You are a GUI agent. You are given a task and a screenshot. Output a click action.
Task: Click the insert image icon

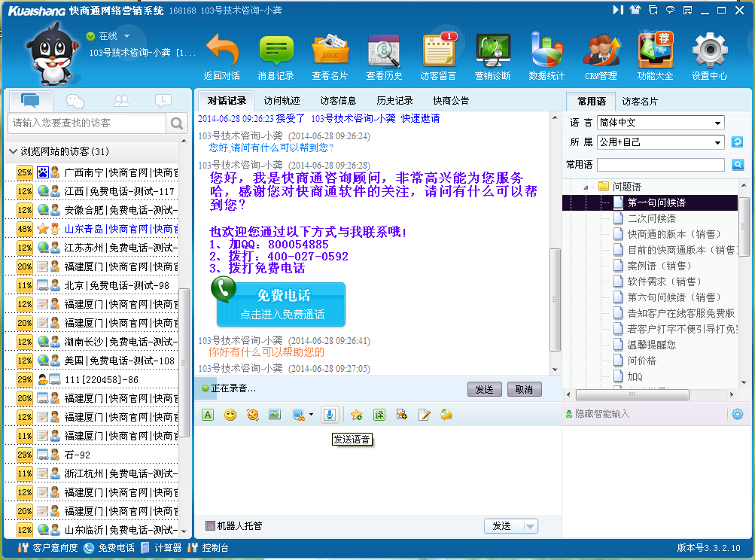(275, 414)
